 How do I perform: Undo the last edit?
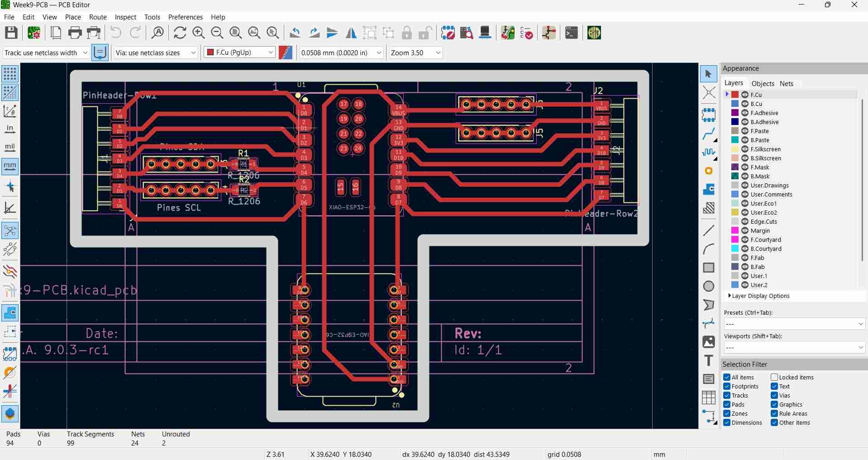coord(116,33)
